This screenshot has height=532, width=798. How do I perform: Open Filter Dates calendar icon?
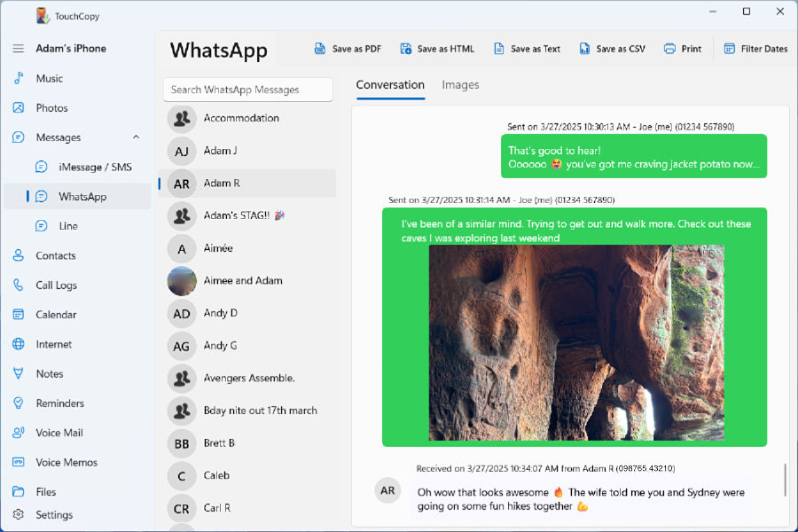pyautogui.click(x=730, y=49)
